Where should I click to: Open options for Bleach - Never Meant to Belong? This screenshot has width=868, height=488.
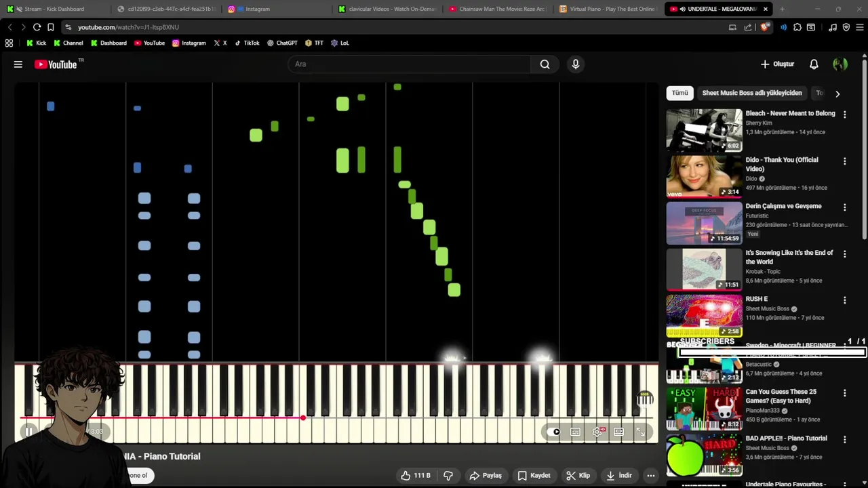(x=844, y=115)
